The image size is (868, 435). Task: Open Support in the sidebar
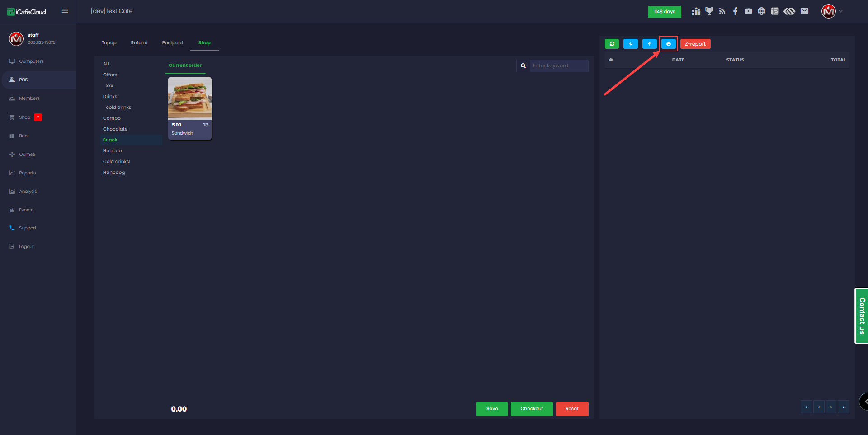[38, 228]
